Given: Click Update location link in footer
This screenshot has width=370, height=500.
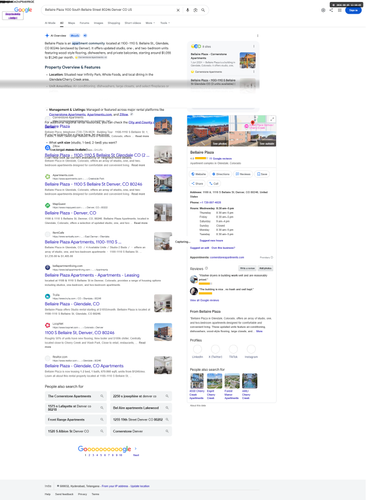Looking at the screenshot, I should (140, 486).
